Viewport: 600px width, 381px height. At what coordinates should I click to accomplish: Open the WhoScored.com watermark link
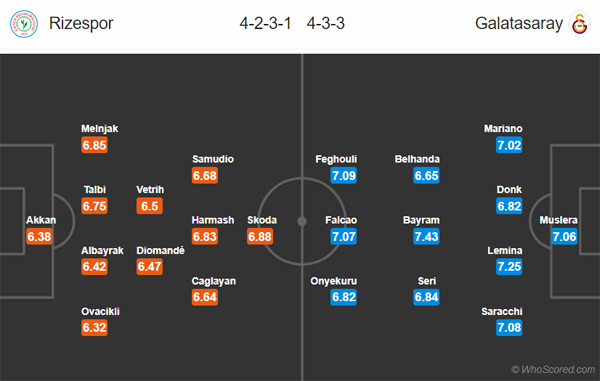coord(553,369)
